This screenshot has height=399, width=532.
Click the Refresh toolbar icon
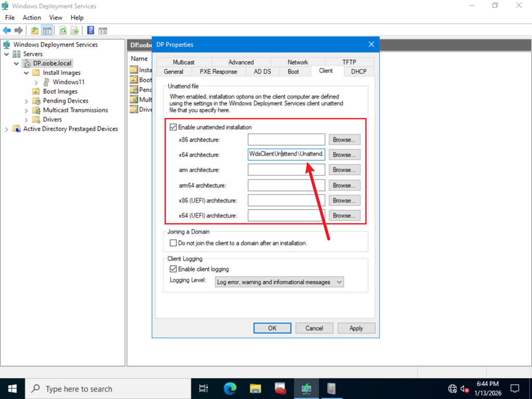[x=63, y=31]
